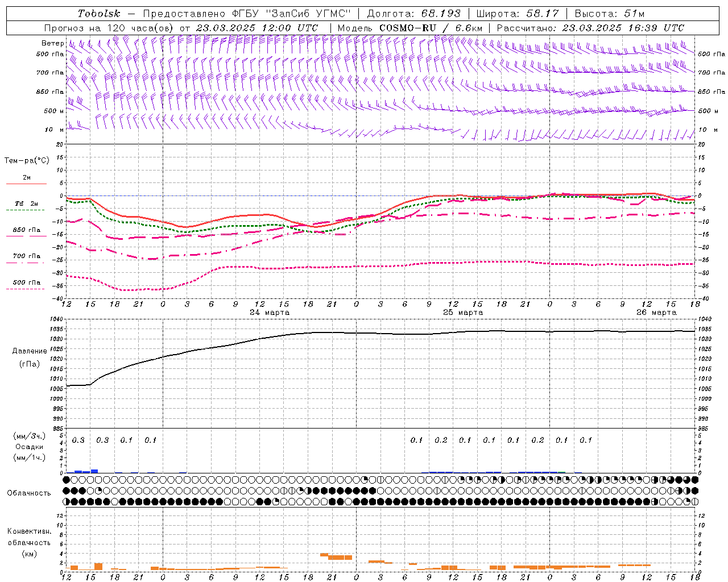Viewport: 728px width, 582px height.
Task: Select the elevation text Высота: 51м
Action: (610, 14)
